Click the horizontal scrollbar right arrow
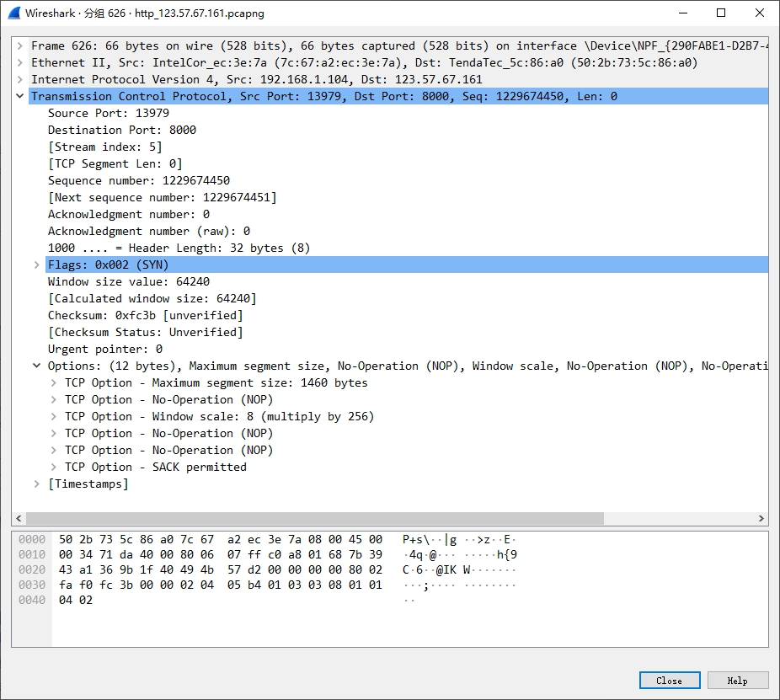The image size is (780, 700). coord(761,519)
